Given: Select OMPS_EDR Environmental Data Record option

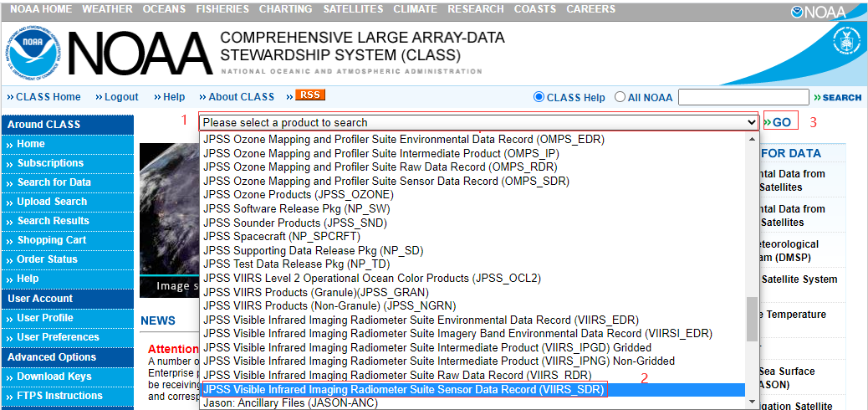Looking at the screenshot, I should coord(472,139).
